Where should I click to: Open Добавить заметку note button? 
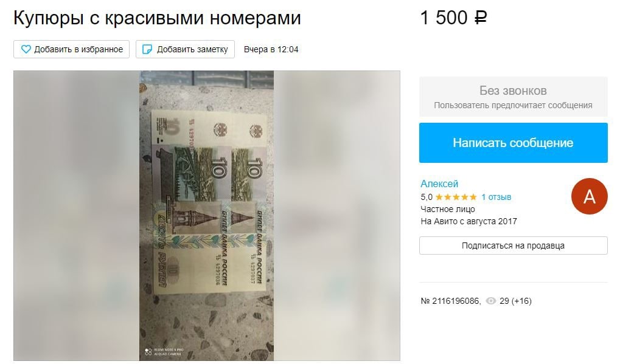pyautogui.click(x=185, y=49)
